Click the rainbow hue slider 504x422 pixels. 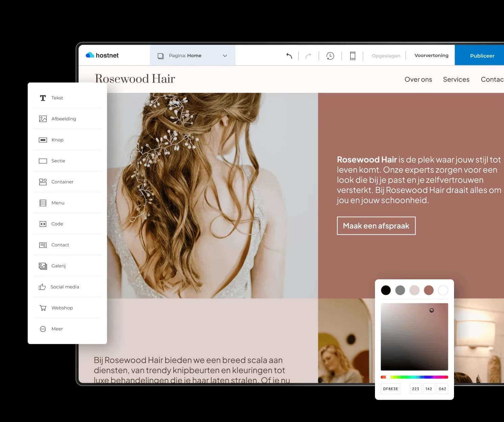click(414, 377)
